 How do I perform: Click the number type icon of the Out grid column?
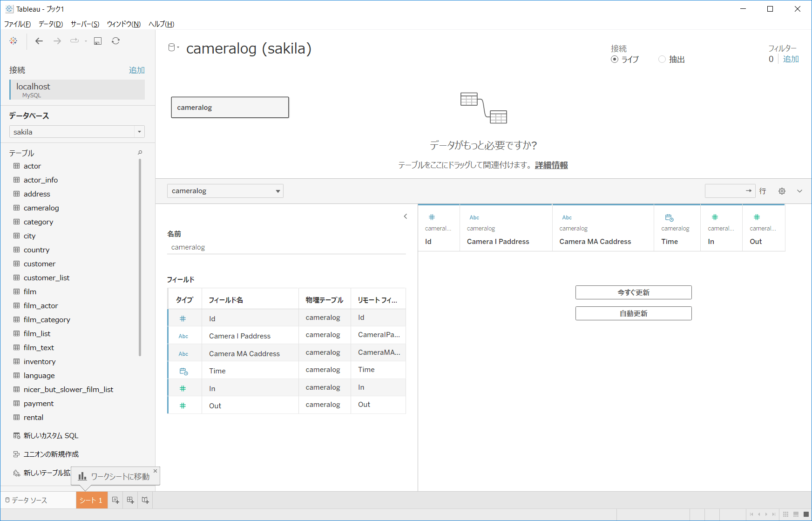click(757, 217)
